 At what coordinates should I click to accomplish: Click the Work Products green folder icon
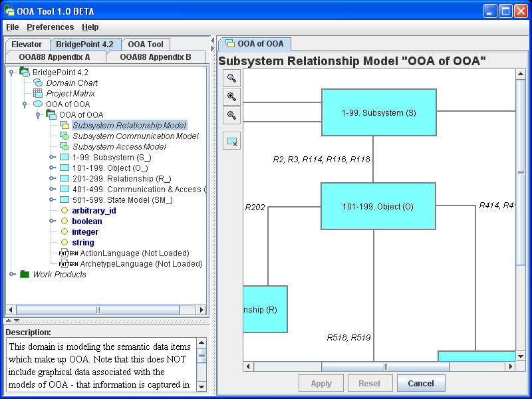(x=25, y=274)
